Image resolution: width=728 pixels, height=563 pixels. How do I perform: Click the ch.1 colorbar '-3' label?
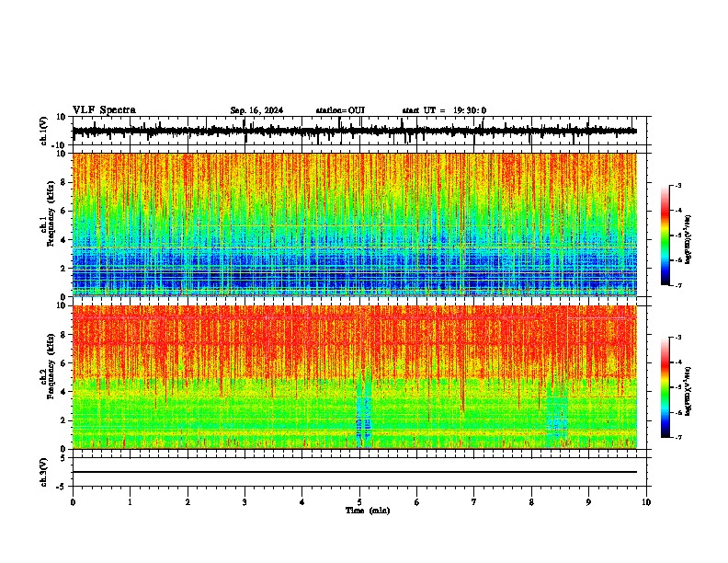click(678, 186)
